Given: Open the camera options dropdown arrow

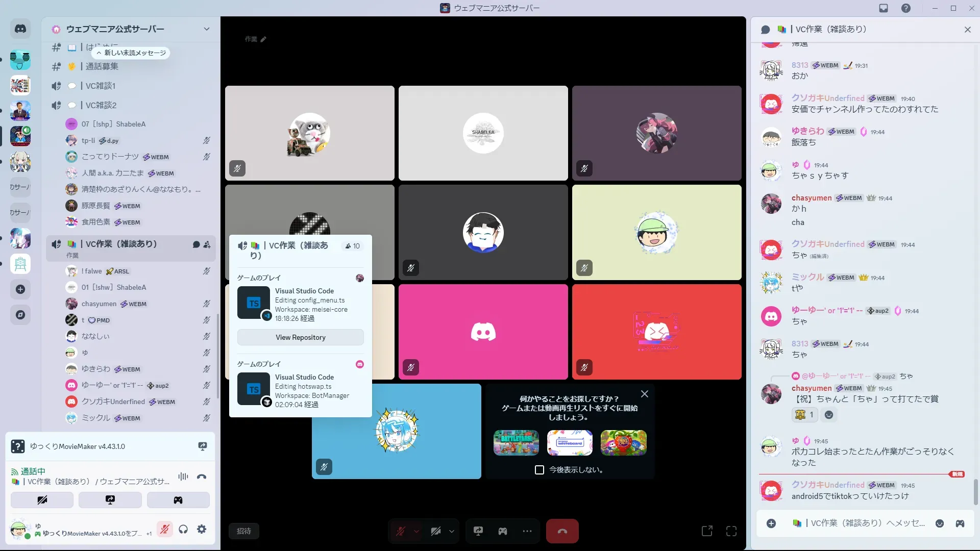Looking at the screenshot, I should pos(452,531).
